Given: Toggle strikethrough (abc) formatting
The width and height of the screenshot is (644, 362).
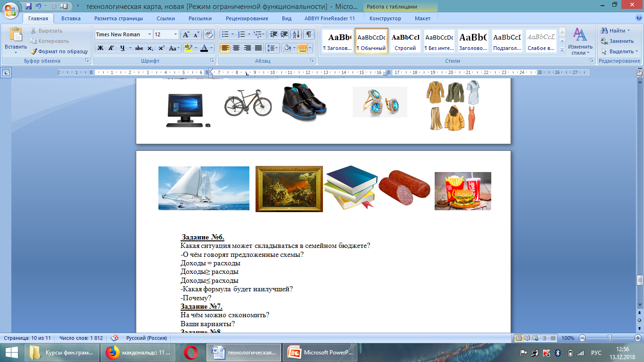Looking at the screenshot, I should coord(139,48).
